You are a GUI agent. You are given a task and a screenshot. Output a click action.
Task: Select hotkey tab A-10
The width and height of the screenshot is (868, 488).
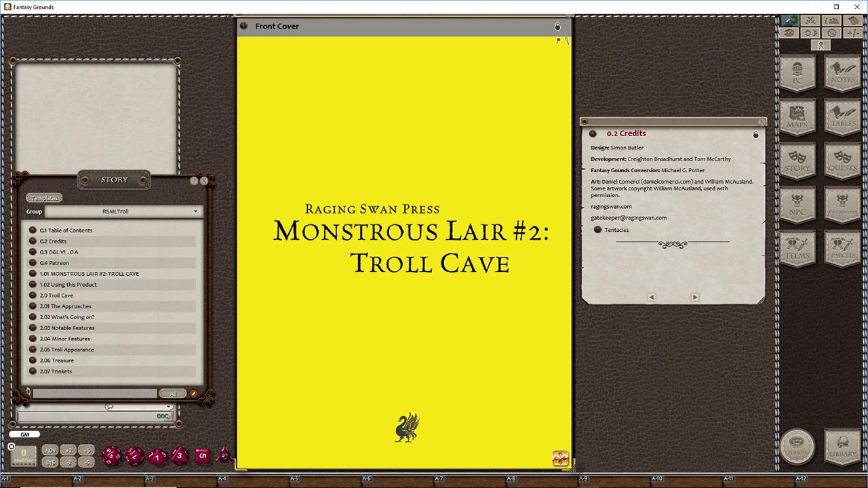pos(656,477)
